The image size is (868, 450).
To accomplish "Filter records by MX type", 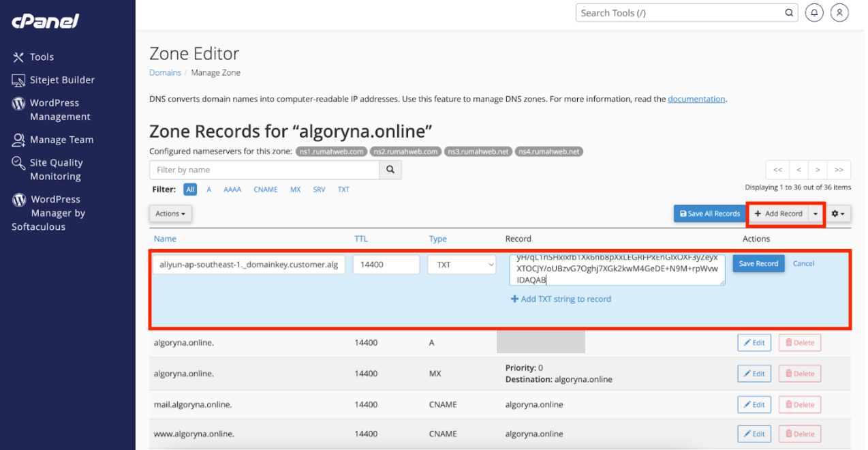I will coord(295,190).
